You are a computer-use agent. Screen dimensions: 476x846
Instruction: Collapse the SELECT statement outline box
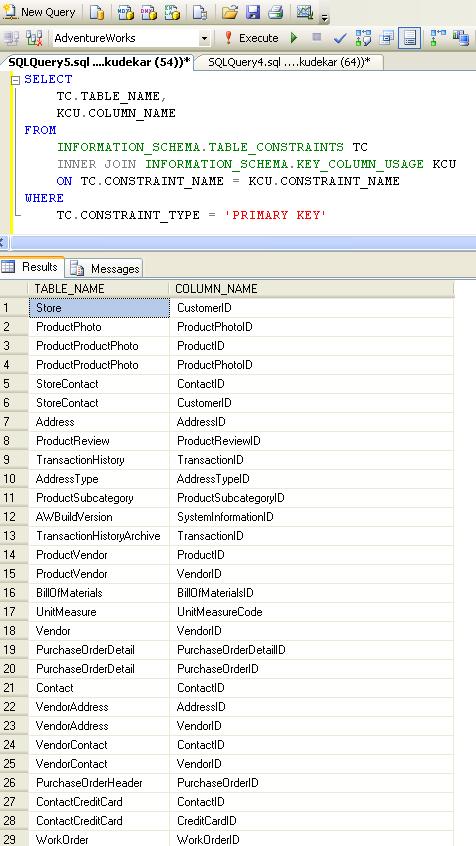pyautogui.click(x=15, y=80)
